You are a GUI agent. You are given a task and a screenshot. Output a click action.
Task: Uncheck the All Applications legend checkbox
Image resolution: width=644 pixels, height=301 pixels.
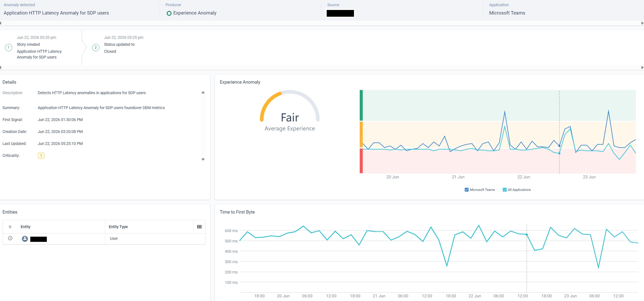point(505,190)
